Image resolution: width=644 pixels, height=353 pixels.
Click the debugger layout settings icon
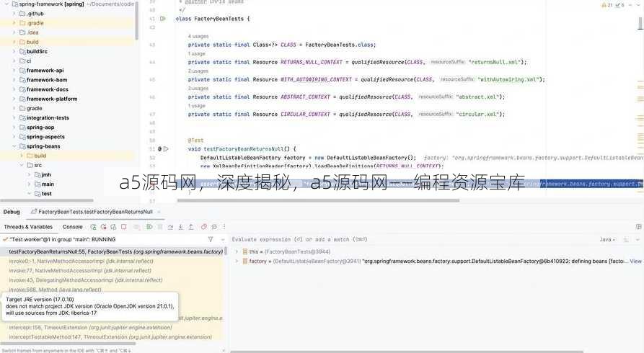pos(639,227)
